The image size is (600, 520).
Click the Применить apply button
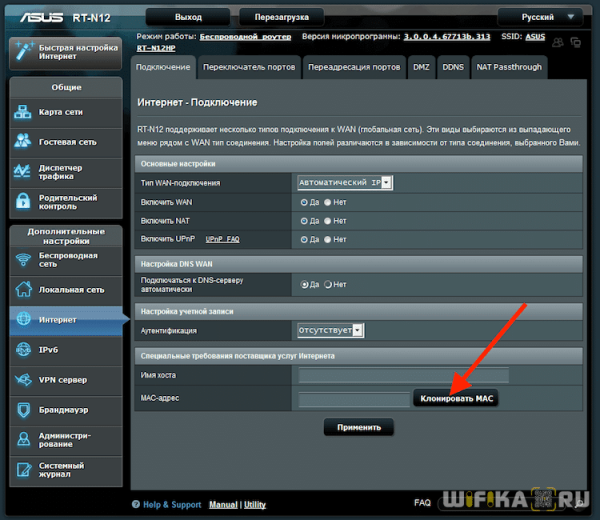click(359, 427)
